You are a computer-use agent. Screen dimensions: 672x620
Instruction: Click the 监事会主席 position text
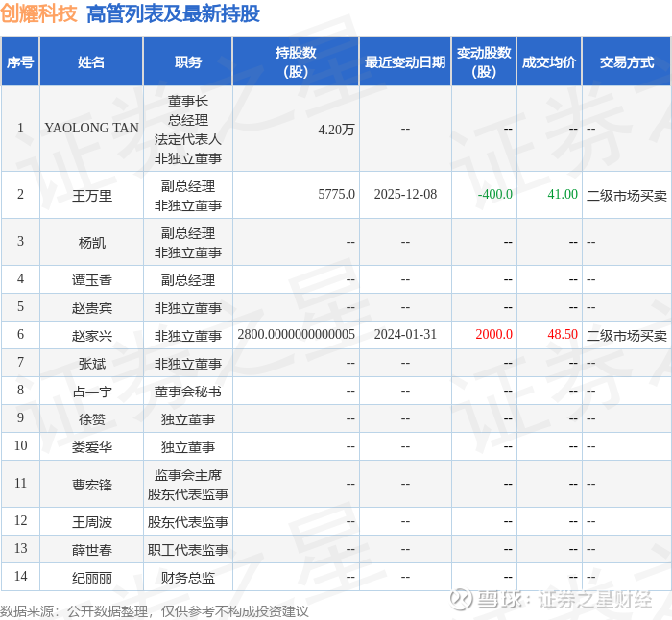[x=188, y=475]
